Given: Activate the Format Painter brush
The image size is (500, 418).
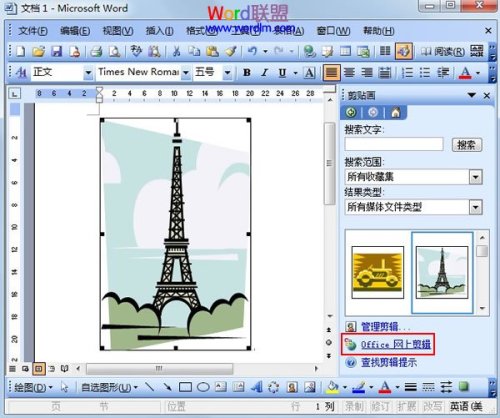Looking at the screenshot, I should click(x=231, y=52).
